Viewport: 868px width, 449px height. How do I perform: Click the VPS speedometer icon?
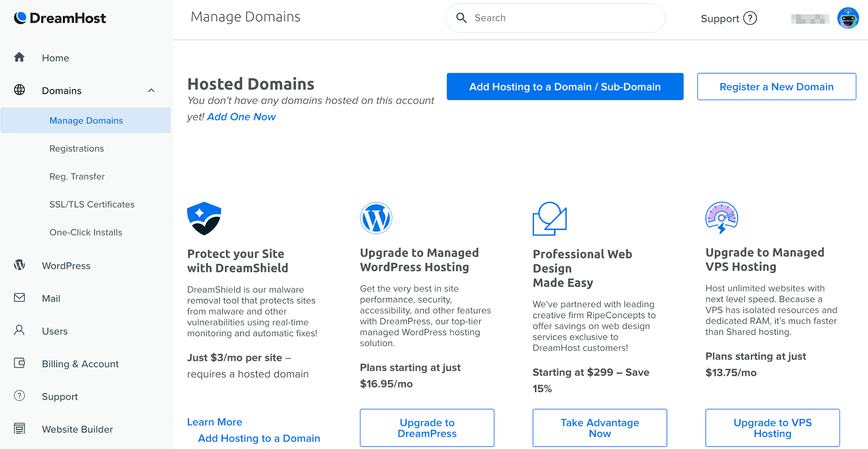click(x=722, y=218)
